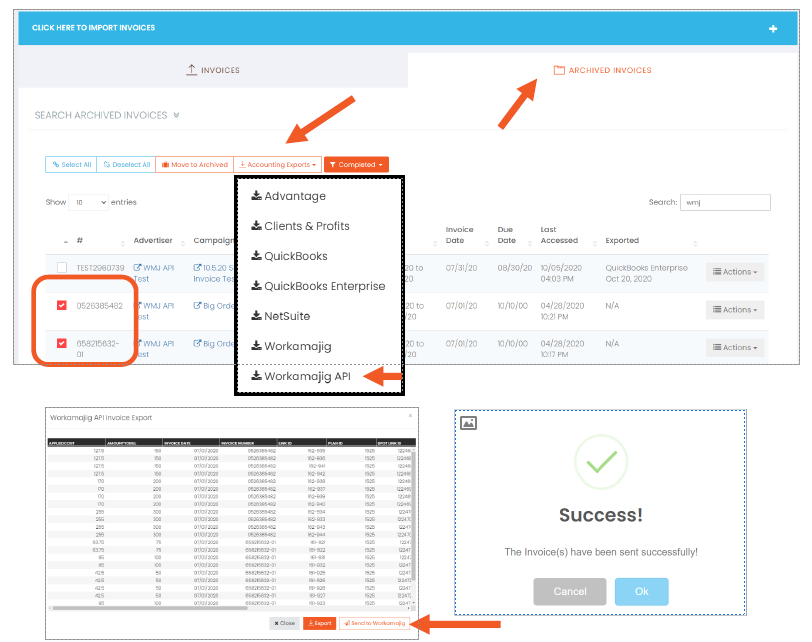Click invoice number TEST2960739

100,268
